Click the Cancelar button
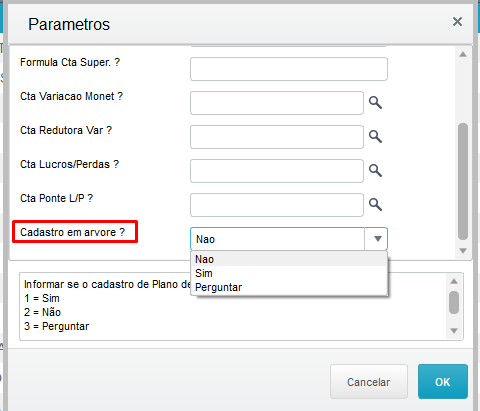This screenshot has width=480, height=411. (x=369, y=382)
